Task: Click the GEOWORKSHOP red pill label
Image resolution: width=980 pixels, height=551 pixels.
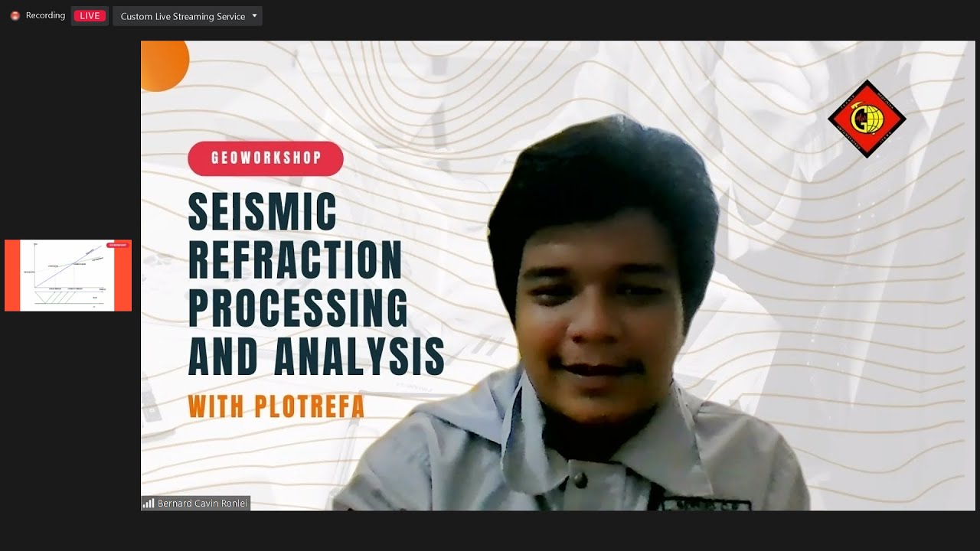Action: coord(266,158)
